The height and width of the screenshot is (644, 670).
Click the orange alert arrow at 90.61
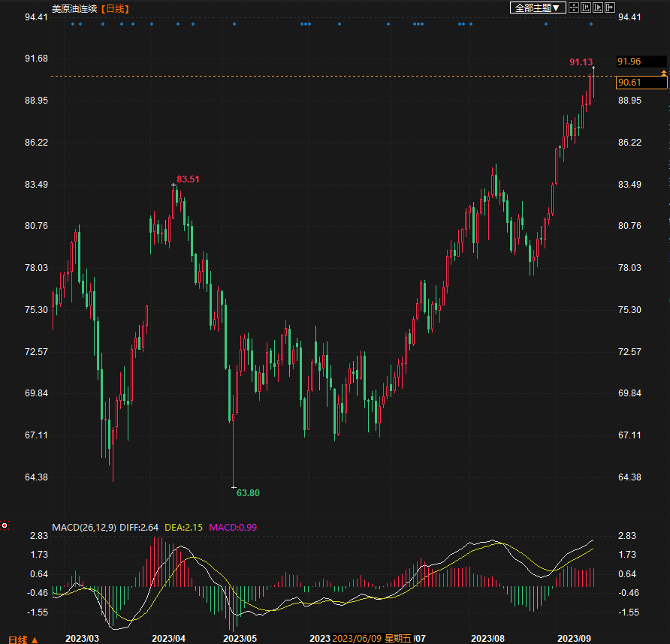coord(663,72)
